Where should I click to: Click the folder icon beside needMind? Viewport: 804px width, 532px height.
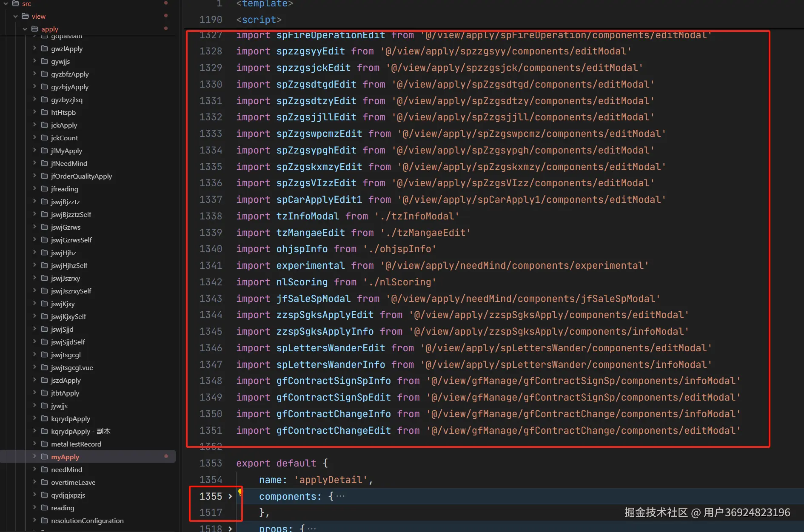pos(45,469)
